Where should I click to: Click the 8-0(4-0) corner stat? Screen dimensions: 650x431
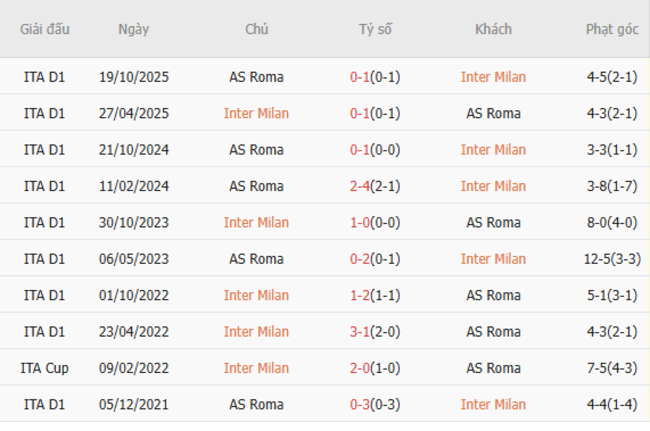point(612,222)
